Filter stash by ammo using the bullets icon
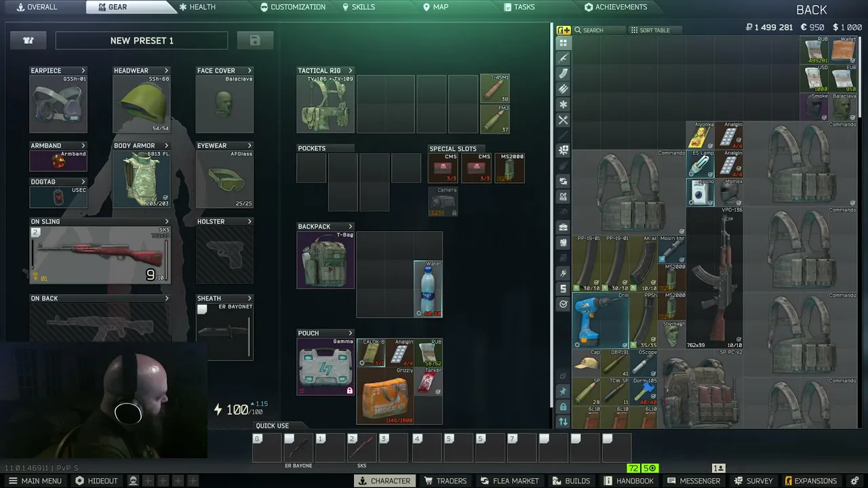The width and height of the screenshot is (868, 488). [x=563, y=89]
